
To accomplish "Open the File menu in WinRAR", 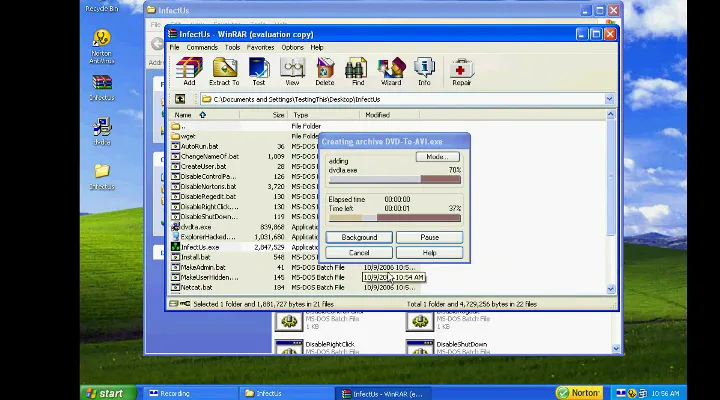I will pos(174,47).
